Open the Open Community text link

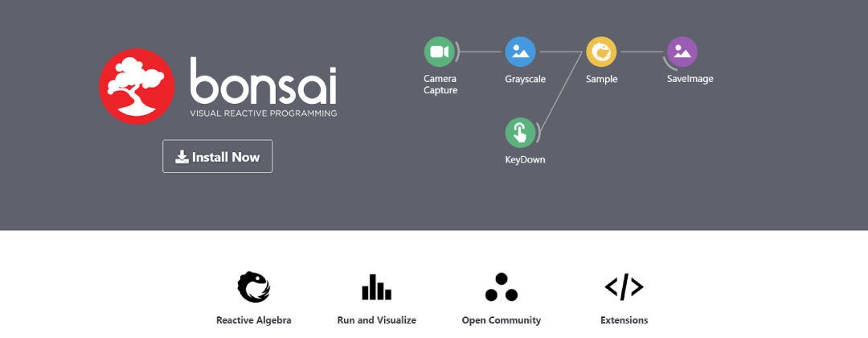[x=501, y=320]
